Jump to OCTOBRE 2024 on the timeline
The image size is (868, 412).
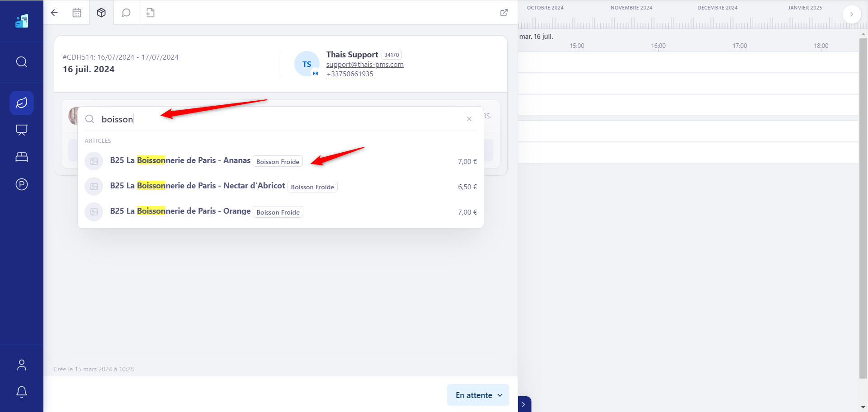pos(545,8)
